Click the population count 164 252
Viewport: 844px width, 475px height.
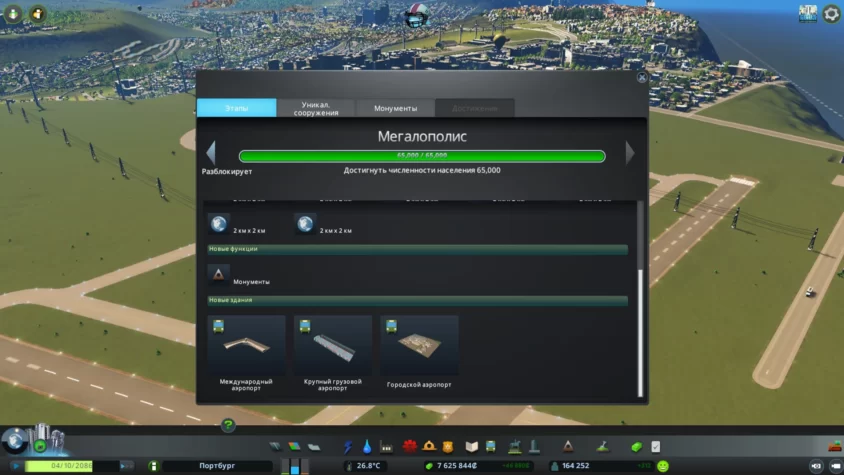pyautogui.click(x=575, y=466)
